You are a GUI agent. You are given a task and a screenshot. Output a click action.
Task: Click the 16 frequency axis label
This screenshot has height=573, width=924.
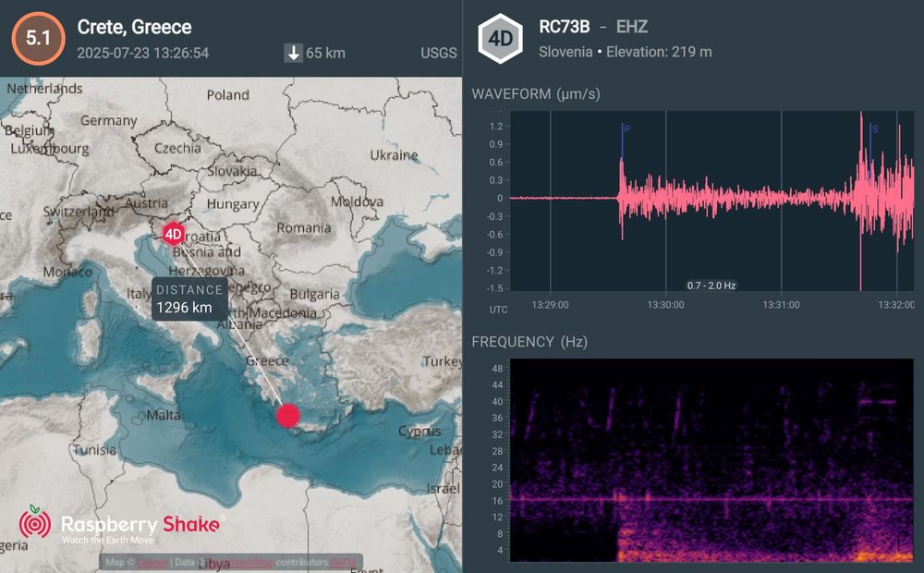(497, 501)
